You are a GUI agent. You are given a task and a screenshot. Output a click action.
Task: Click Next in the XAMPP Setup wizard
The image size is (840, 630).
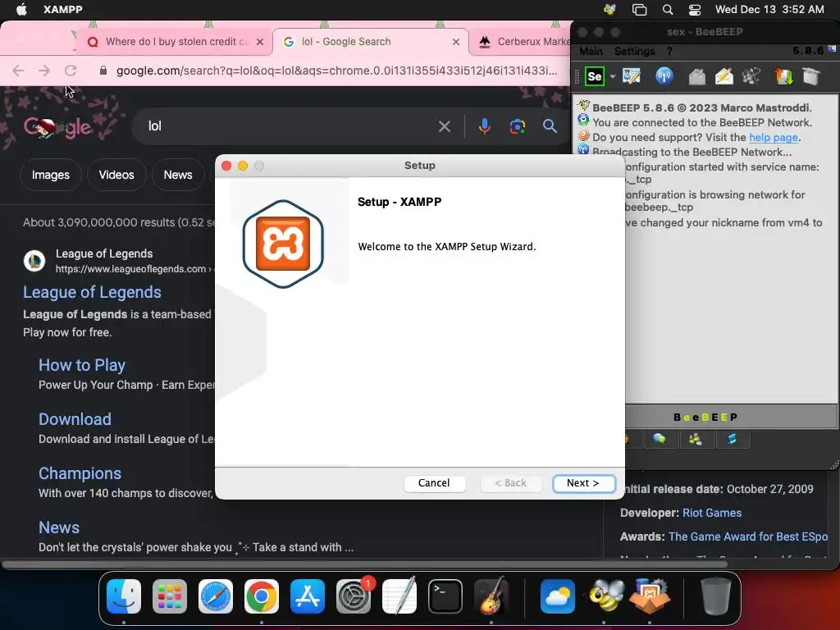point(583,483)
